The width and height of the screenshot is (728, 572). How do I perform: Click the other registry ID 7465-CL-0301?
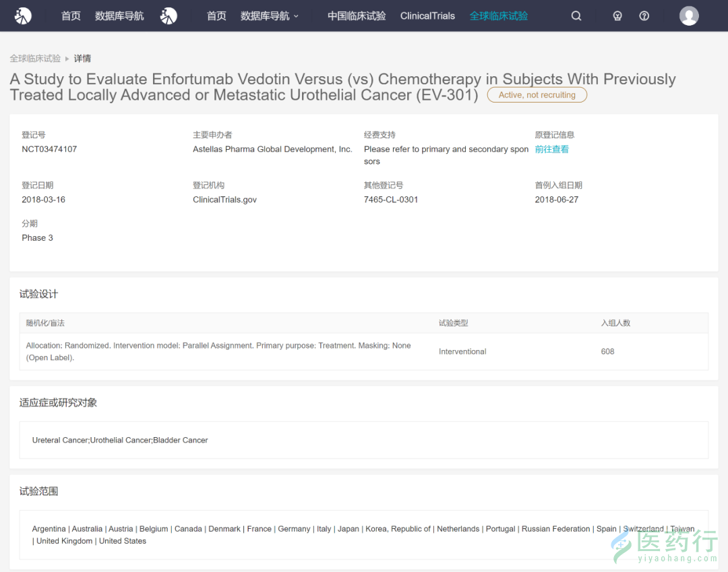[391, 200]
